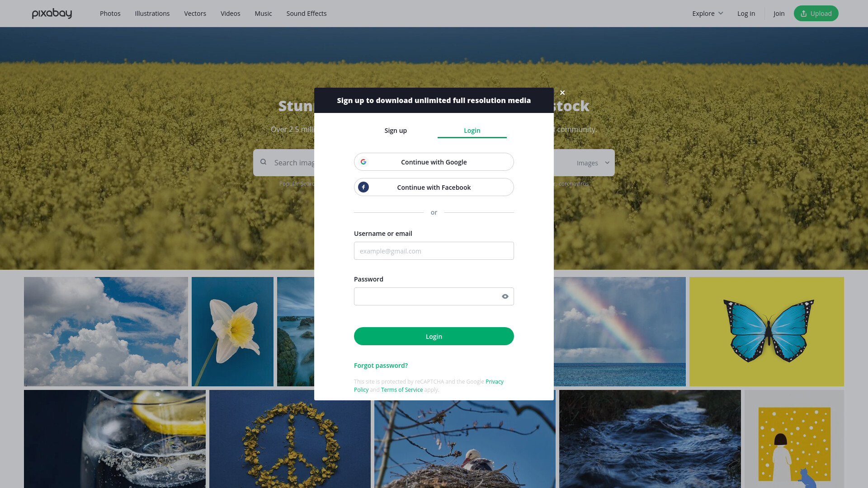The image size is (868, 488).
Task: Select the Login tab
Action: click(472, 131)
